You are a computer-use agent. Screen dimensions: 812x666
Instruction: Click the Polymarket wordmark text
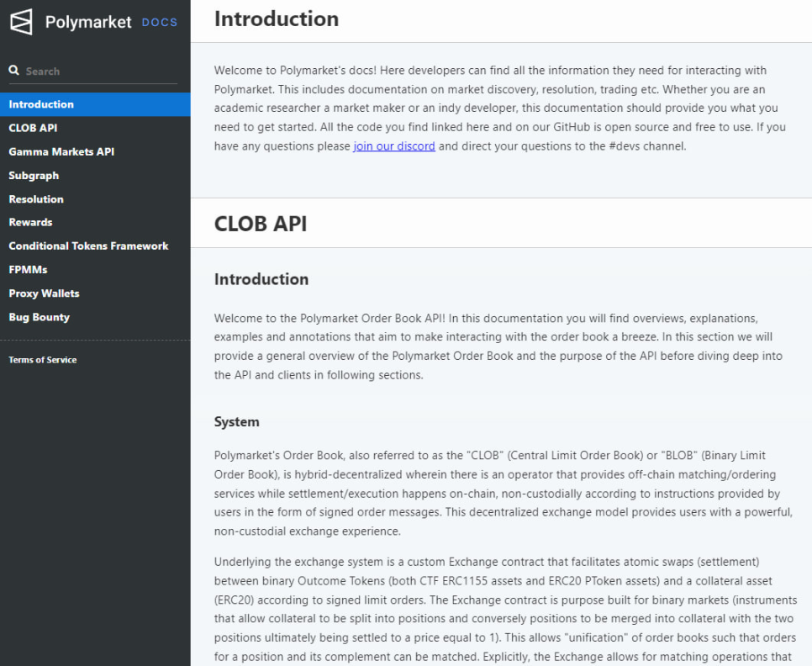(x=88, y=22)
